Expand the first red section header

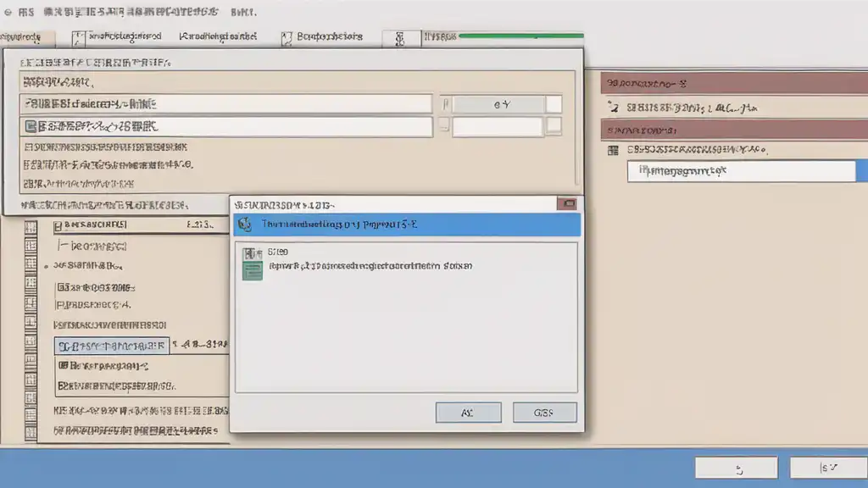pyautogui.click(x=735, y=84)
